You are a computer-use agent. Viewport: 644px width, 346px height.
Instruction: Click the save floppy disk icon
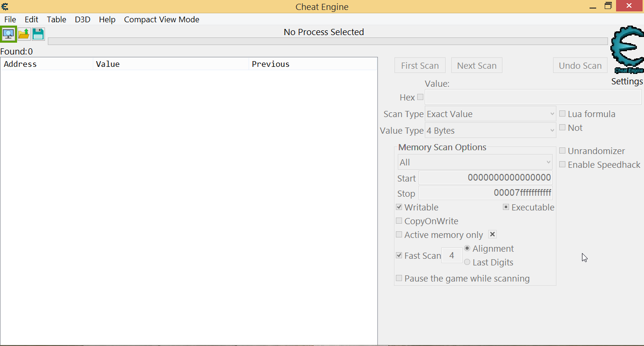(38, 34)
